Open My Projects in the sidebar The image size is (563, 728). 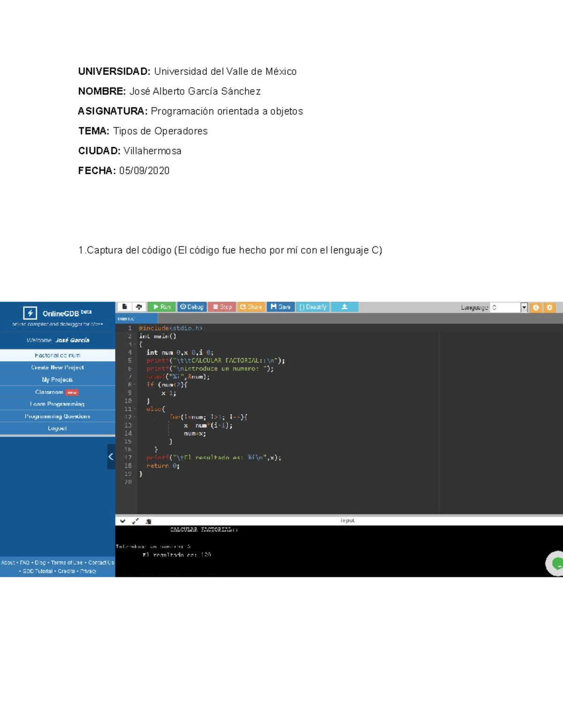[57, 380]
